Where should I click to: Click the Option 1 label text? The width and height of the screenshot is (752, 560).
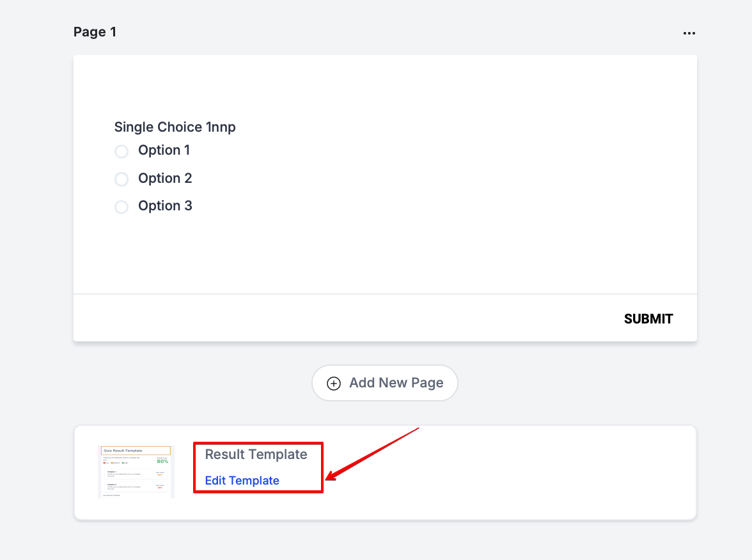pos(164,150)
